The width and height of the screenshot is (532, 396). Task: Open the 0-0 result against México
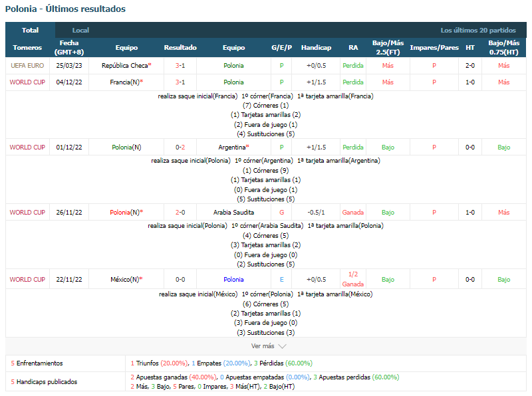pos(180,279)
